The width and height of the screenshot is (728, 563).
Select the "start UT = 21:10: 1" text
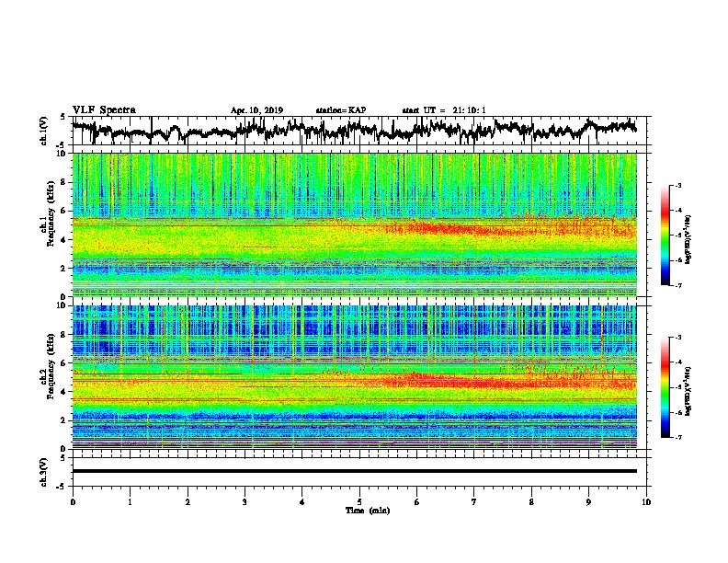coord(444,110)
